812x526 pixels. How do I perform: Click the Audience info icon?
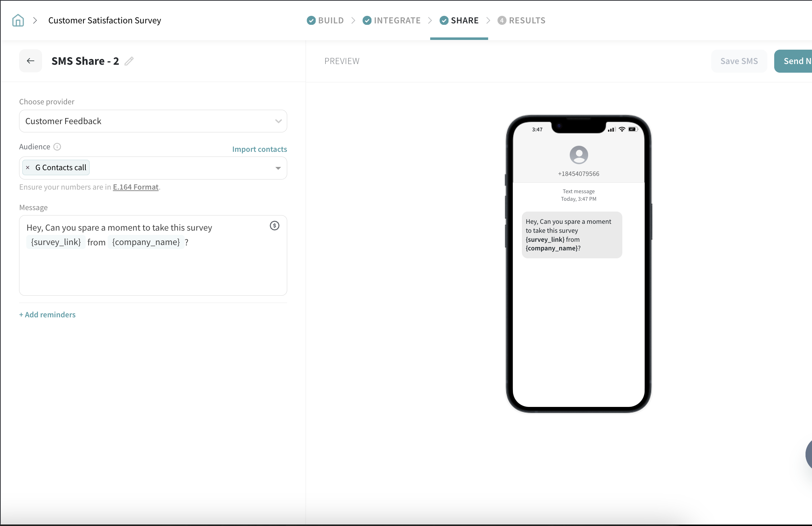point(57,147)
